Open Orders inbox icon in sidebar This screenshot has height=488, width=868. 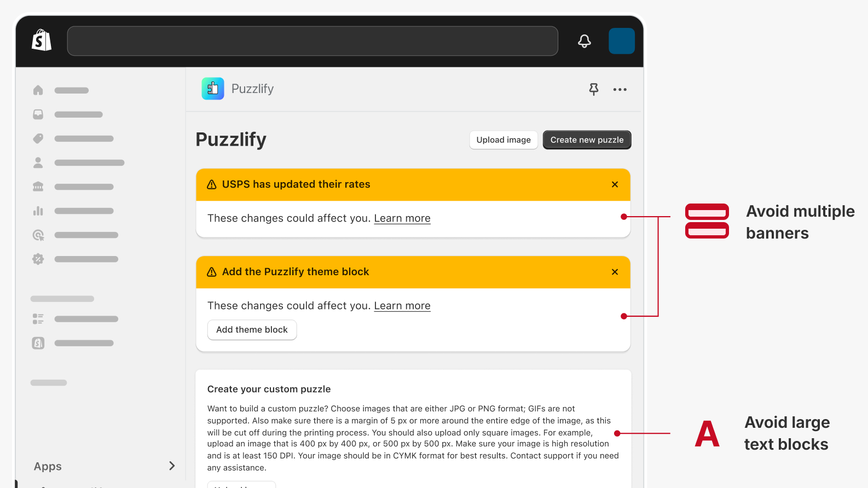coord(38,114)
